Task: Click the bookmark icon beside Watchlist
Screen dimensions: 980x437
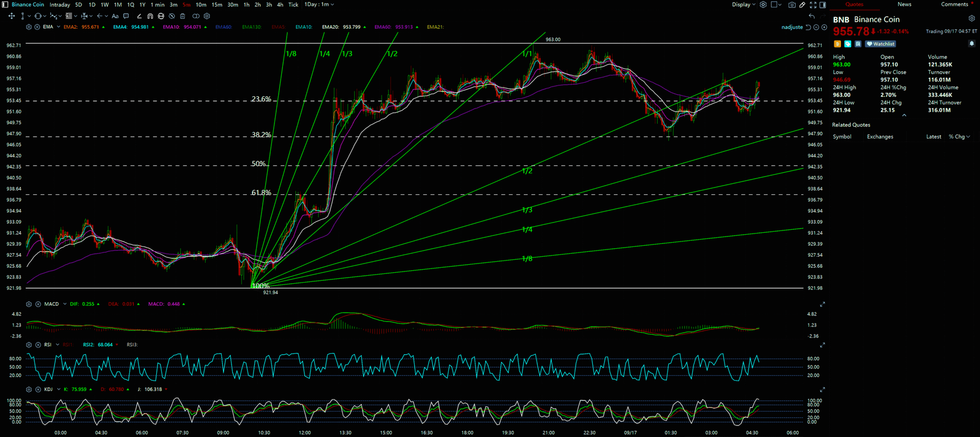Action: pyautogui.click(x=858, y=44)
